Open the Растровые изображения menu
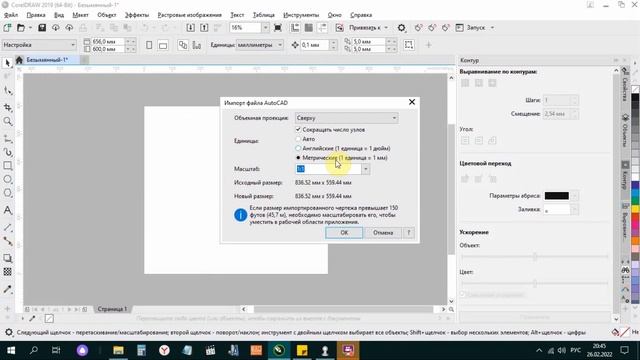 coord(190,15)
